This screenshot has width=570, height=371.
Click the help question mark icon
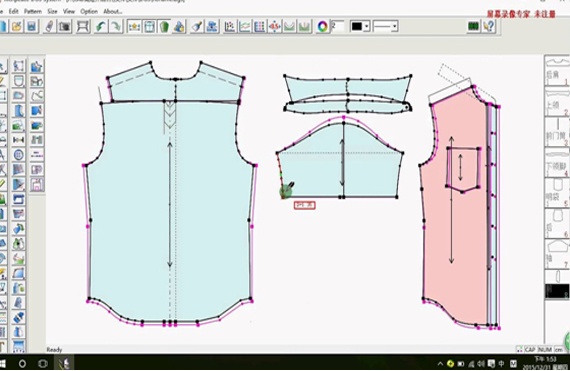[489, 27]
